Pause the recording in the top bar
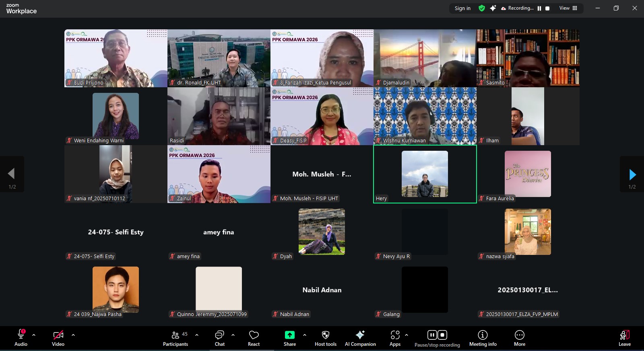The width and height of the screenshot is (644, 351). tap(539, 8)
